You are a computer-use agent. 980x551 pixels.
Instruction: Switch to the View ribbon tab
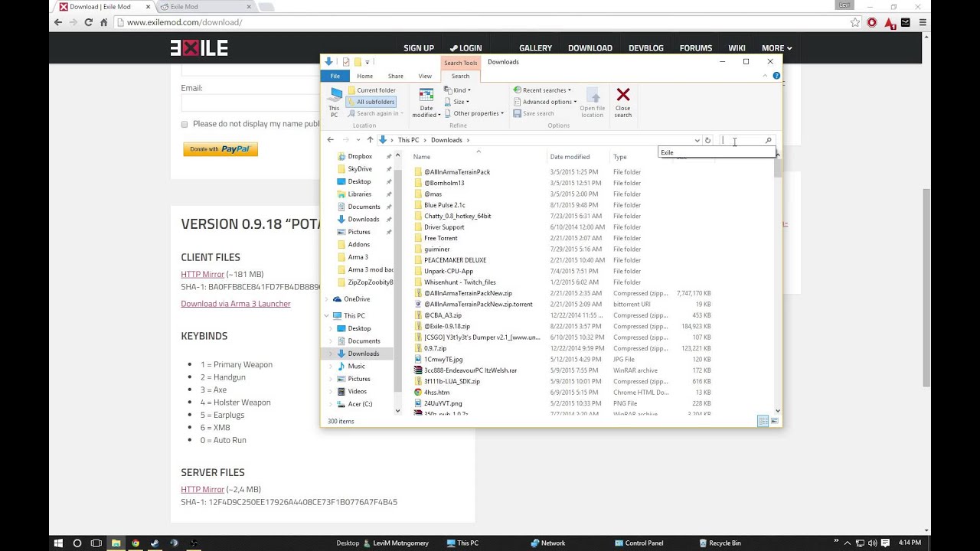point(425,76)
